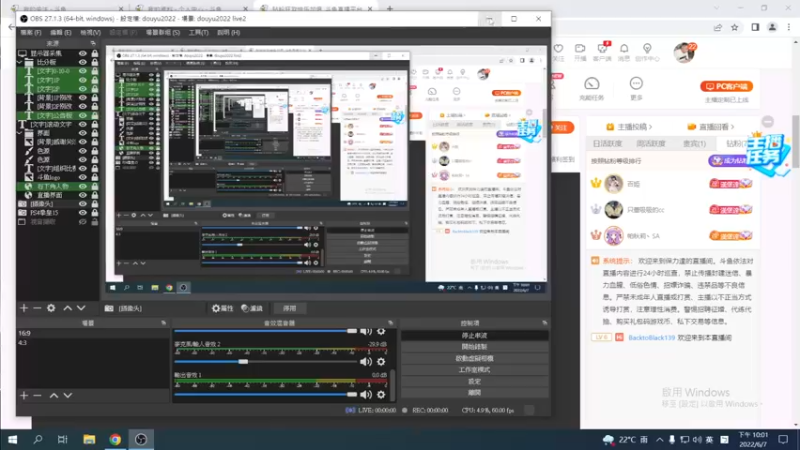Toggle visibility eye of PS4拳皇15 source
The height and width of the screenshot is (450, 800).
coord(83,213)
